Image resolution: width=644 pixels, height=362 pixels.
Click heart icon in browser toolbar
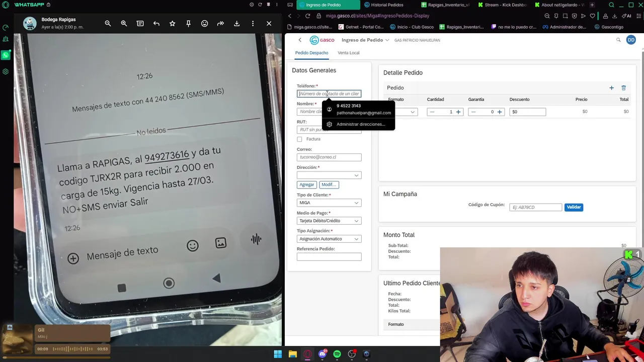[x=592, y=16]
